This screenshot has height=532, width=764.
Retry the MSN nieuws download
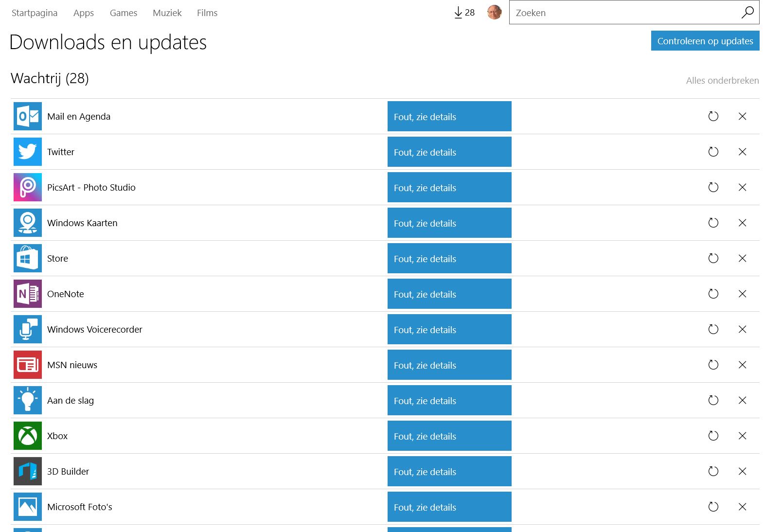pyautogui.click(x=713, y=365)
